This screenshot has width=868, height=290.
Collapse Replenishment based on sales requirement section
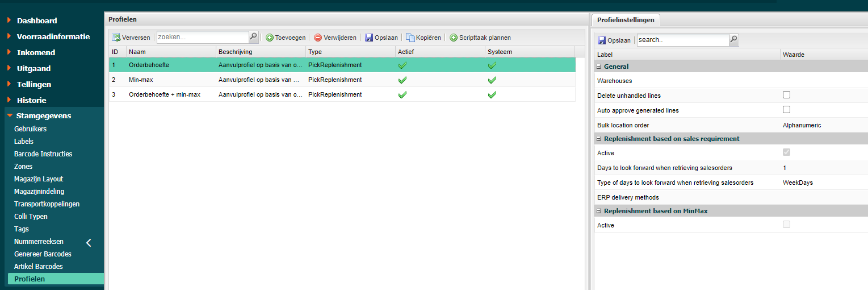599,139
